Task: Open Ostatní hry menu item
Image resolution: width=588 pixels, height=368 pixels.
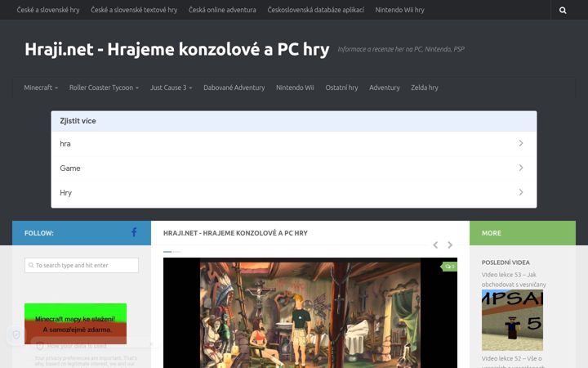Action: coord(341,88)
